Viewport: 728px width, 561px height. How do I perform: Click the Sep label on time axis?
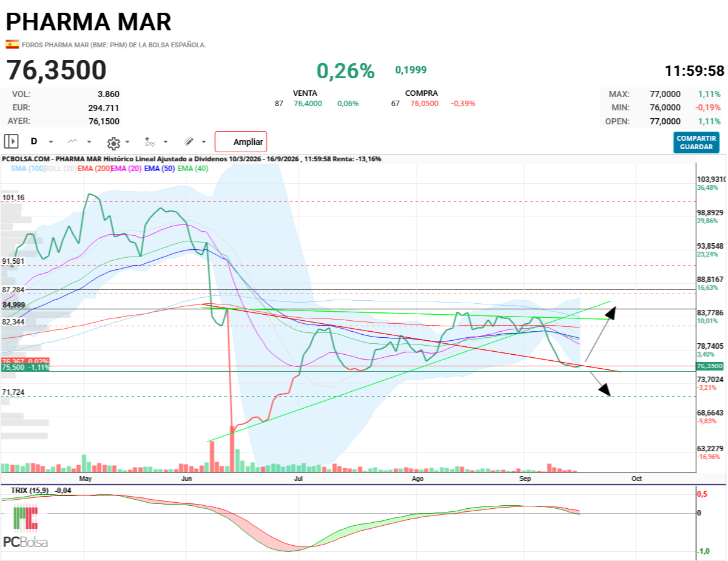click(x=525, y=479)
